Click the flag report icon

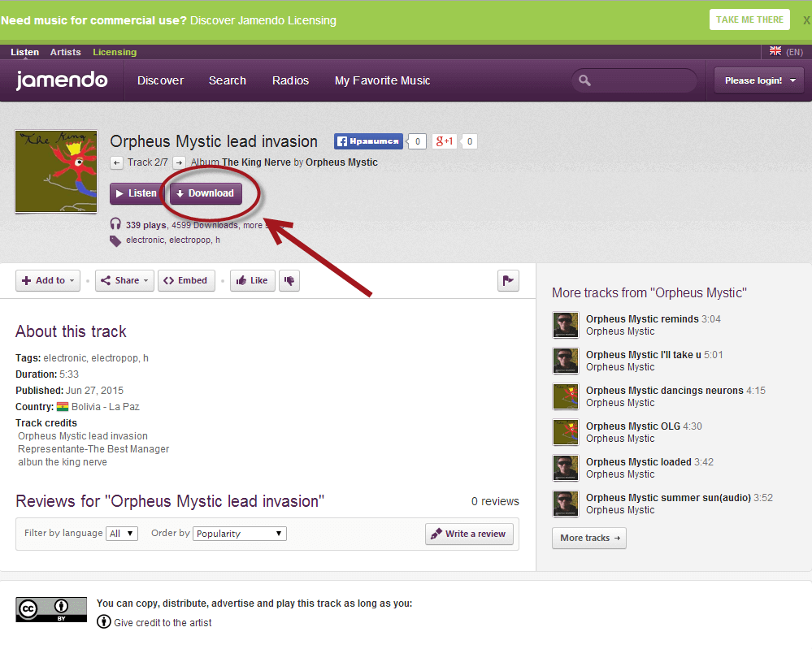[508, 280]
